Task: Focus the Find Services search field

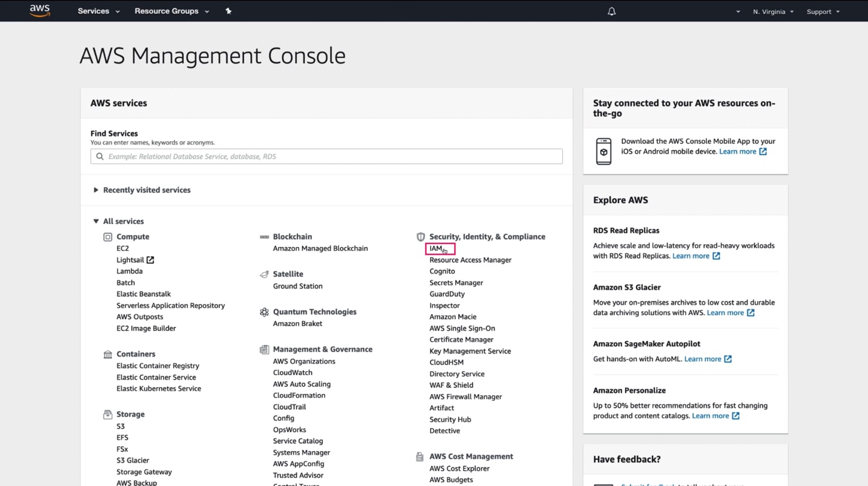Action: pos(326,156)
